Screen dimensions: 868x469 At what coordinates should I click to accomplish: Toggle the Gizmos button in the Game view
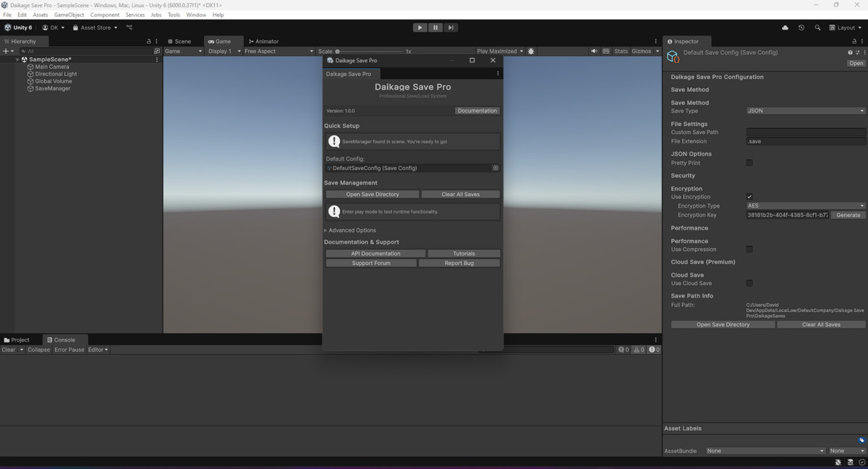pos(641,51)
